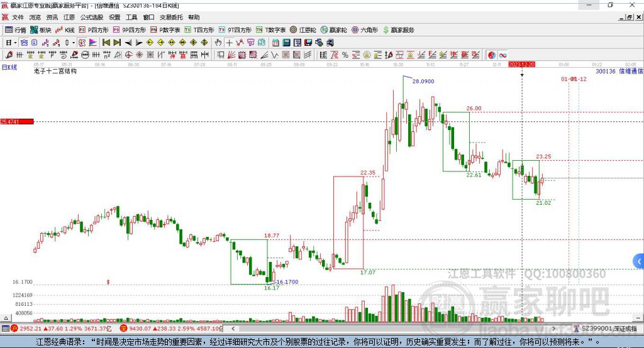Select the 金 circle golden ratio tool
The image size is (644, 348).
click(x=367, y=55)
